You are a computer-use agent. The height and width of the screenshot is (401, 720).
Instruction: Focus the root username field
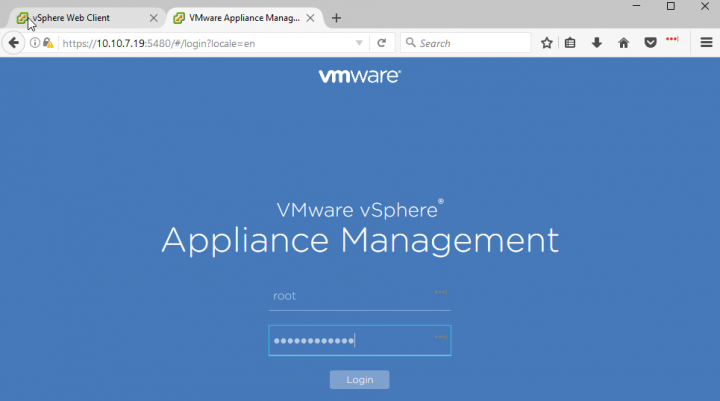point(350,296)
